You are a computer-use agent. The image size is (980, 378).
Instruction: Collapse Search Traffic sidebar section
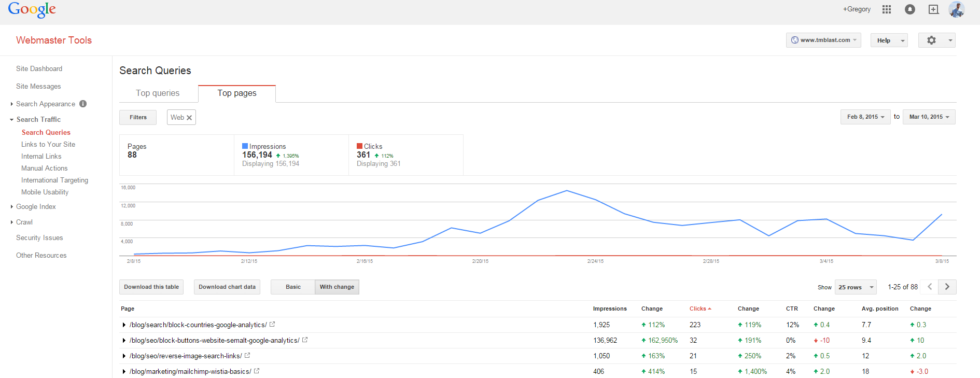12,119
